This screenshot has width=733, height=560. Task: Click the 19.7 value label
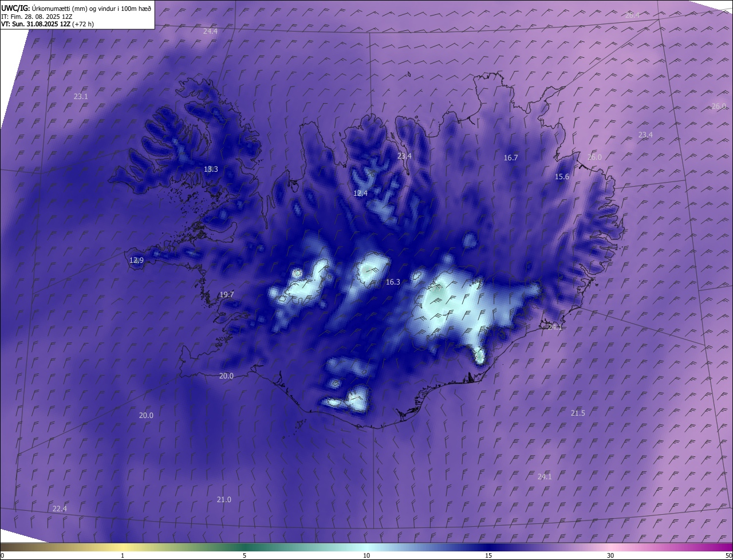tap(227, 294)
